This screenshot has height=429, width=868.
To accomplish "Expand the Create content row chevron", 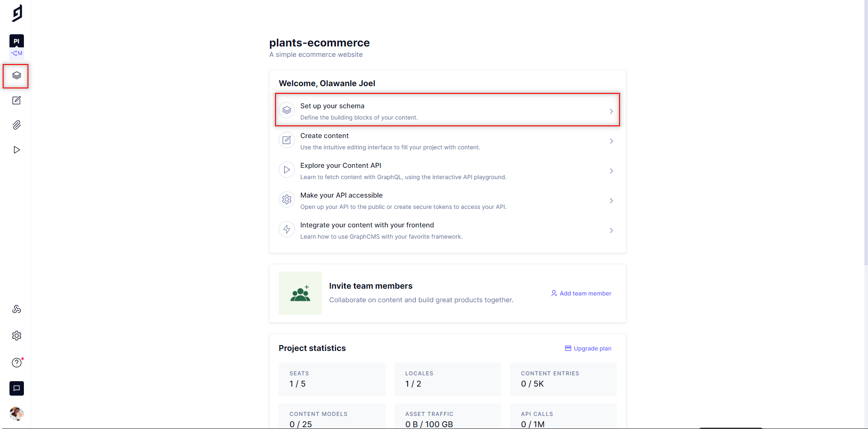I will pyautogui.click(x=611, y=141).
